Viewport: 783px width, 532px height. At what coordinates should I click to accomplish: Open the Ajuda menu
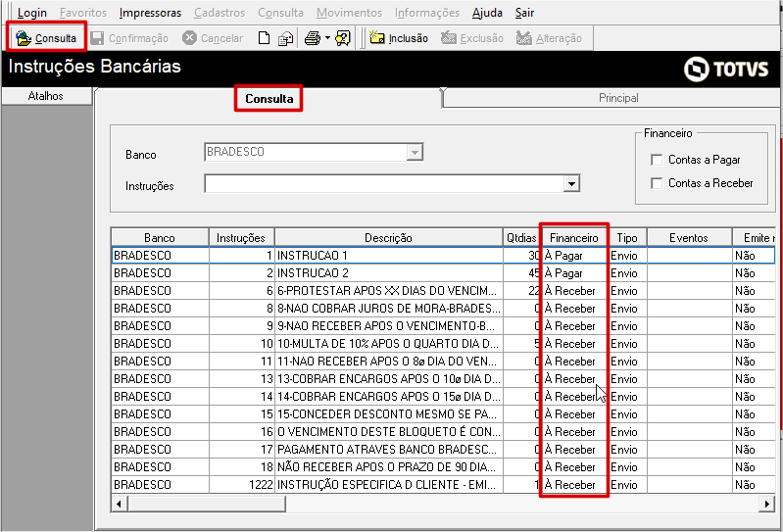point(487,13)
